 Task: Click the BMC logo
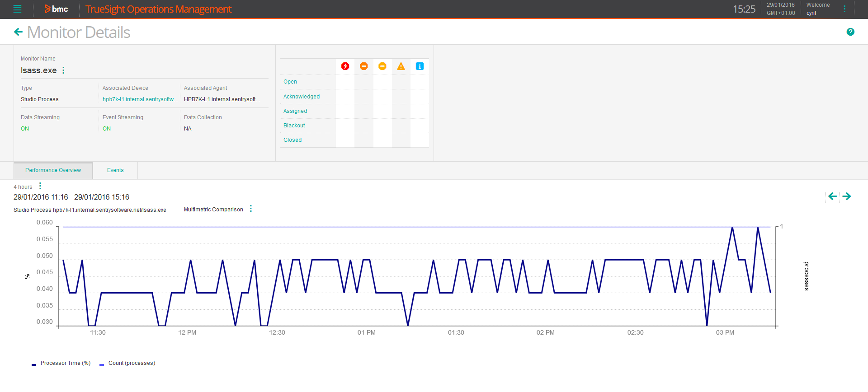[57, 9]
